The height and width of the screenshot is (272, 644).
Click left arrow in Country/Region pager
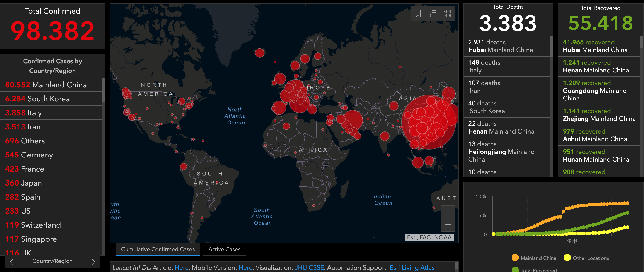[12, 262]
